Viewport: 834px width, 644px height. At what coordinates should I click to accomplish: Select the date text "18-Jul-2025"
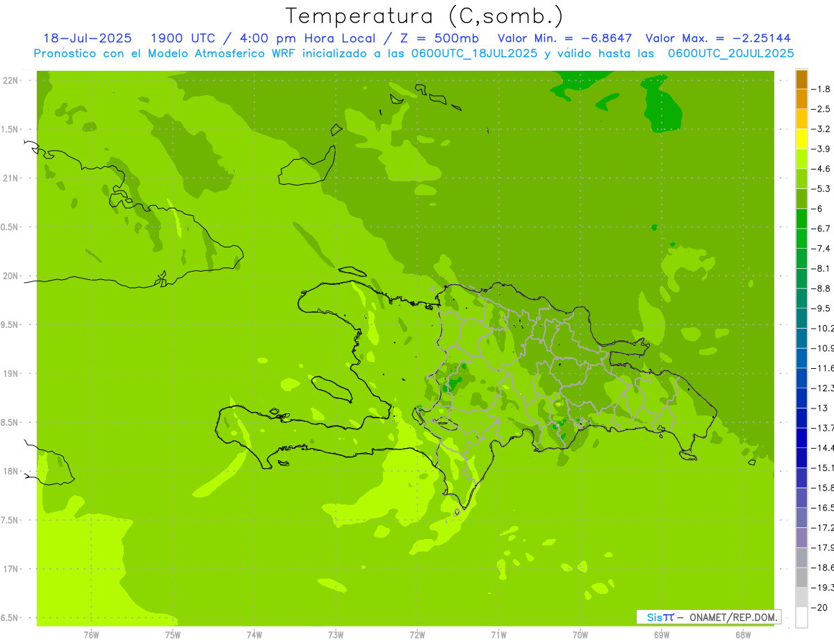coord(88,38)
